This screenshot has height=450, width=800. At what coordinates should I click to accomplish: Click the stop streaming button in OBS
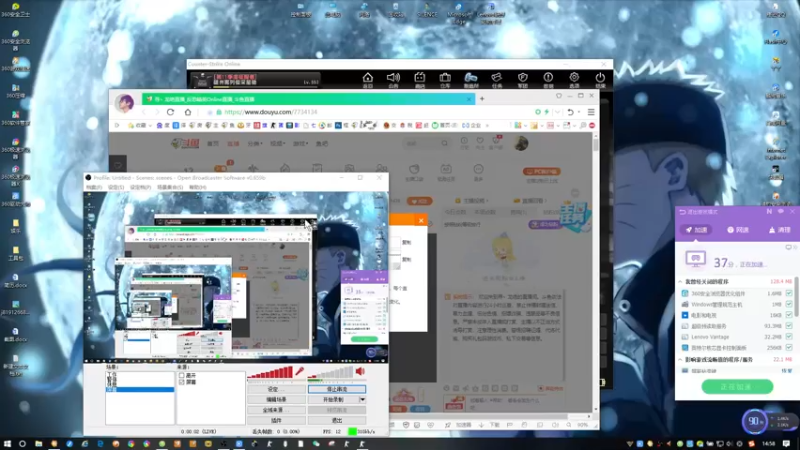tap(337, 389)
